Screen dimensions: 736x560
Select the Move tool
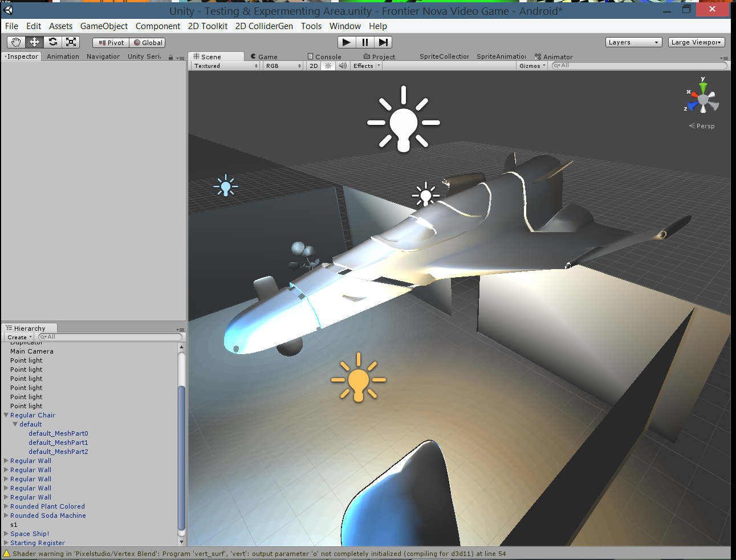34,42
